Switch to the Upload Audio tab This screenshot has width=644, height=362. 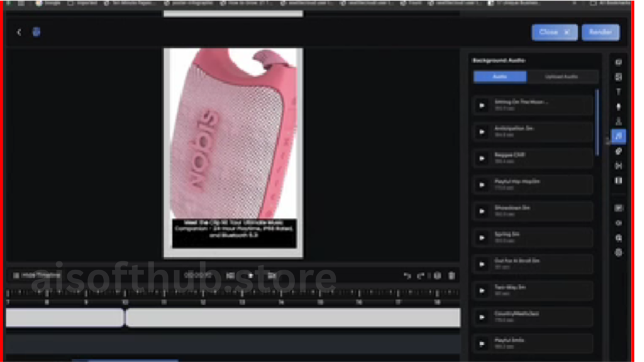562,77
